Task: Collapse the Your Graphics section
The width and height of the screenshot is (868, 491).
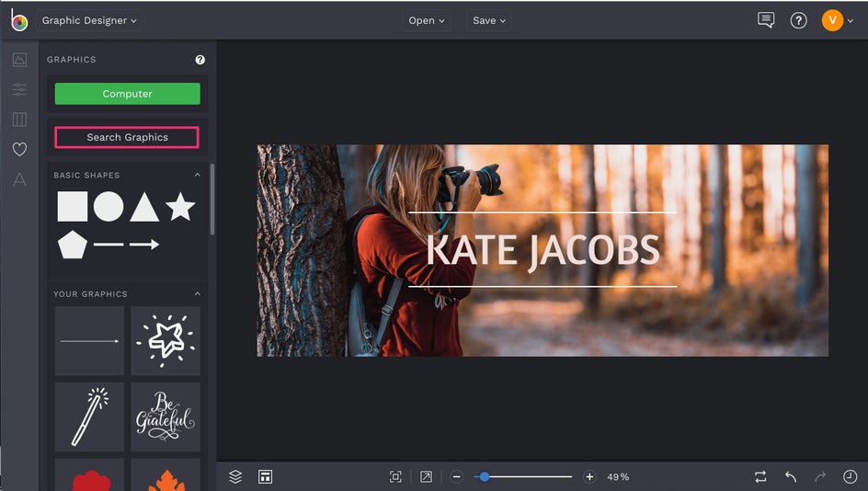Action: point(197,294)
